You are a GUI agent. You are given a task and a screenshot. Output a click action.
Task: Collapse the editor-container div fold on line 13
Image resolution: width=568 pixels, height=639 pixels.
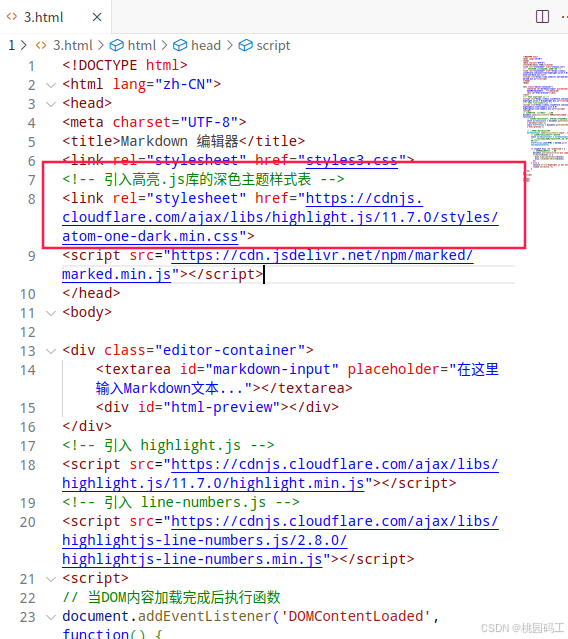51,351
